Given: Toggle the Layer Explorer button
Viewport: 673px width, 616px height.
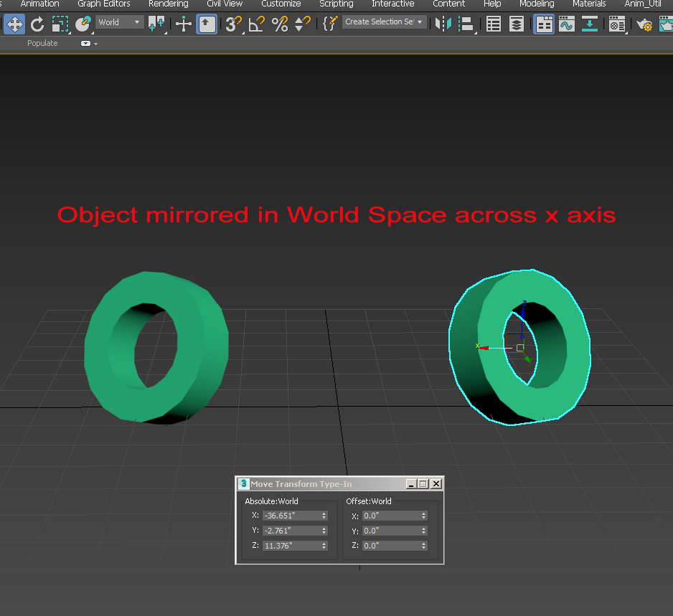Looking at the screenshot, I should pyautogui.click(x=517, y=24).
